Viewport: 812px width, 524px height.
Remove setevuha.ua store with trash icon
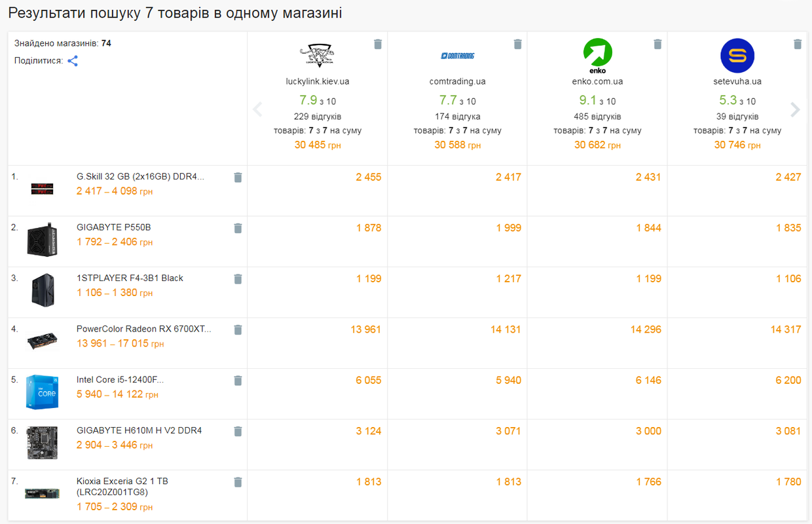point(798,44)
